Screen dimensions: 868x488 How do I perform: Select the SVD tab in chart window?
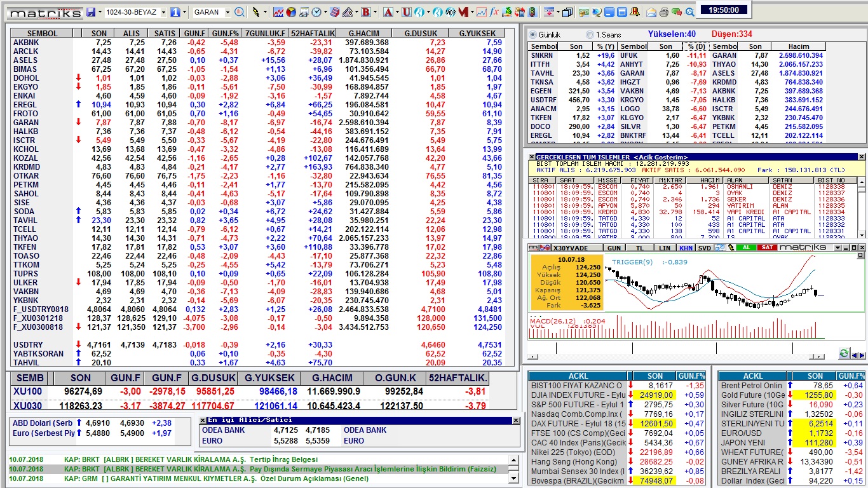point(705,248)
